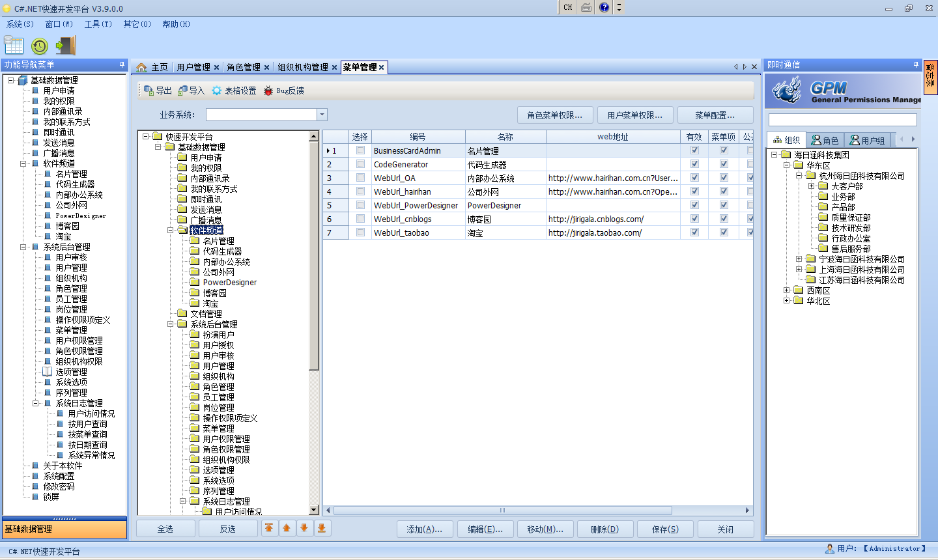Close the 组织机构管理 tab

[334, 67]
